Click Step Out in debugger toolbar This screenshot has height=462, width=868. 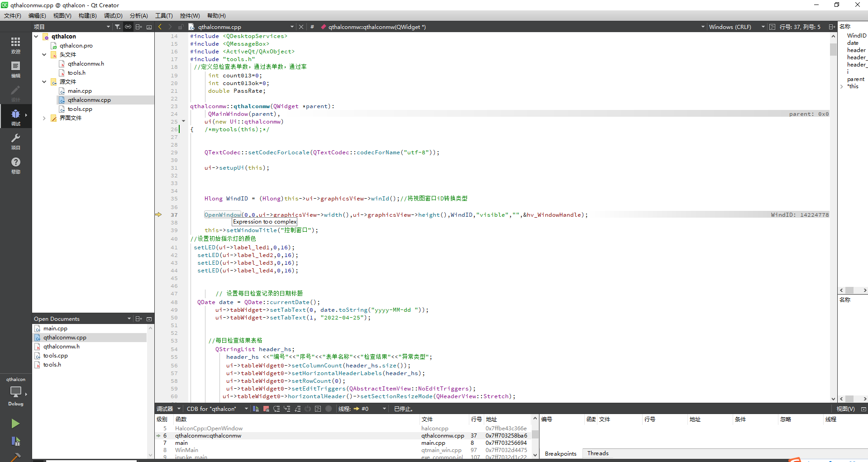(297, 409)
